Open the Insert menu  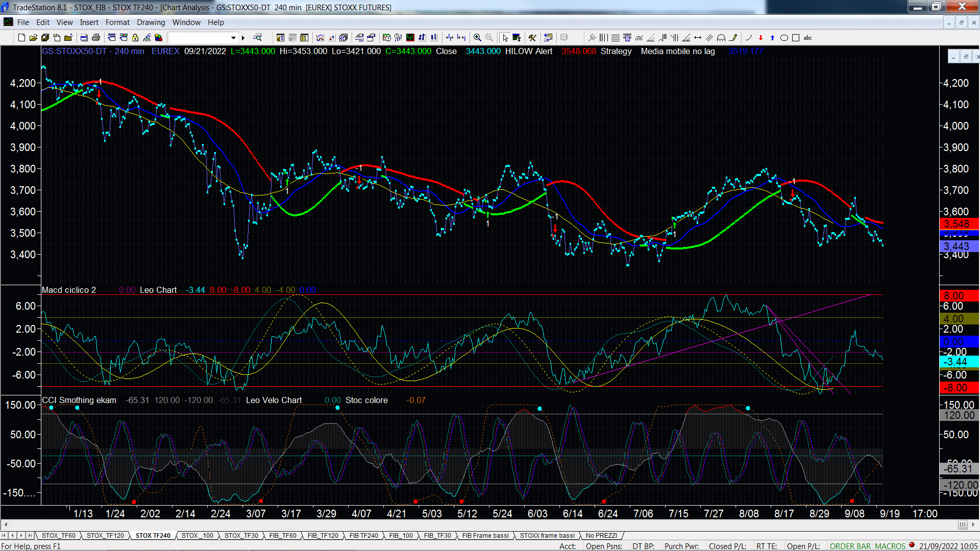pyautogui.click(x=89, y=22)
